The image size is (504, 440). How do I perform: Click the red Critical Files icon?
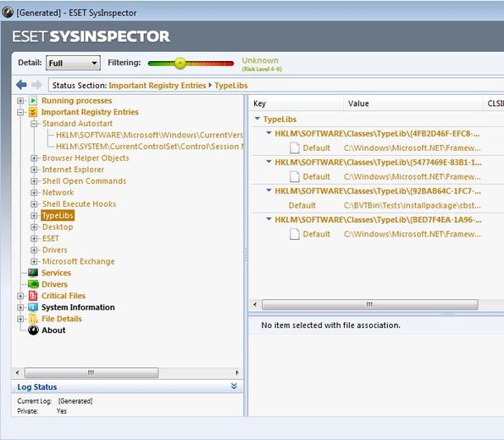(x=33, y=296)
